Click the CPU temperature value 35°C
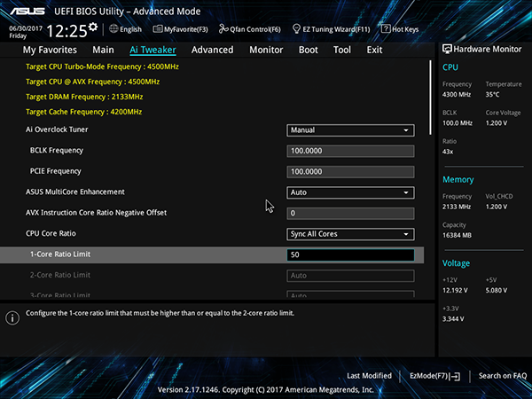This screenshot has width=532, height=399. (492, 95)
